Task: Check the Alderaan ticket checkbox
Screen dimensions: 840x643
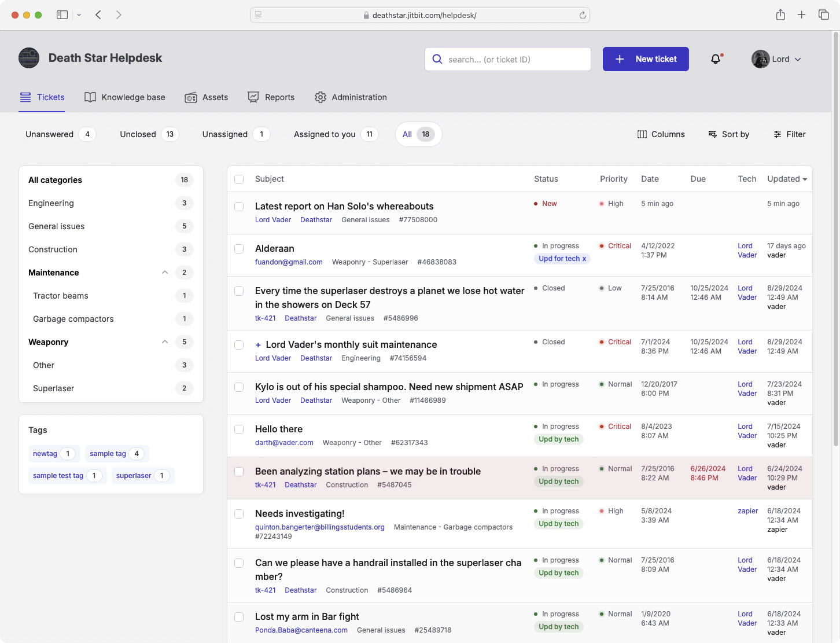Action: 239,249
